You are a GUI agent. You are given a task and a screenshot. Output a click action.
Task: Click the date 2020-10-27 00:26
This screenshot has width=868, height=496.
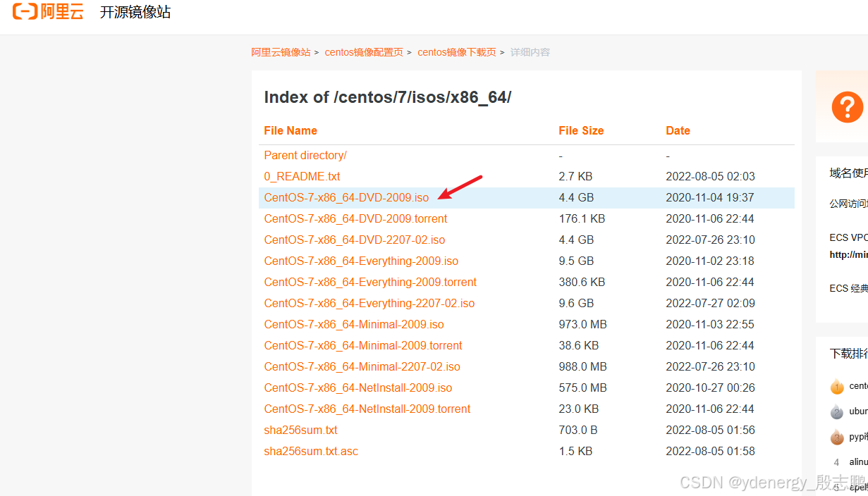[710, 387]
